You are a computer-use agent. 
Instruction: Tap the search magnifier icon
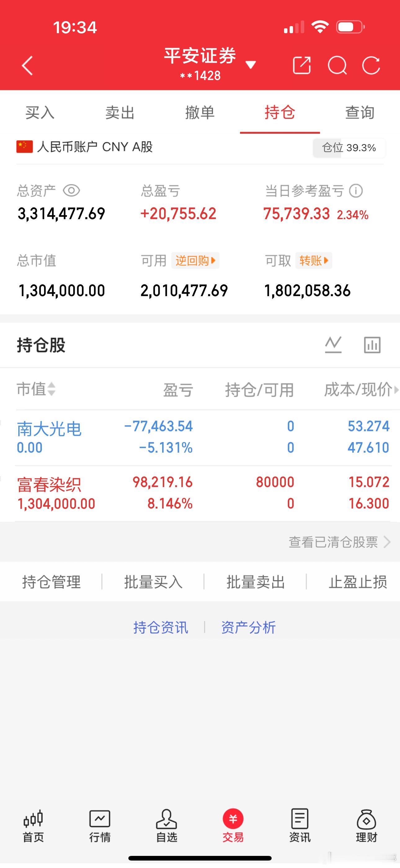coord(337,65)
